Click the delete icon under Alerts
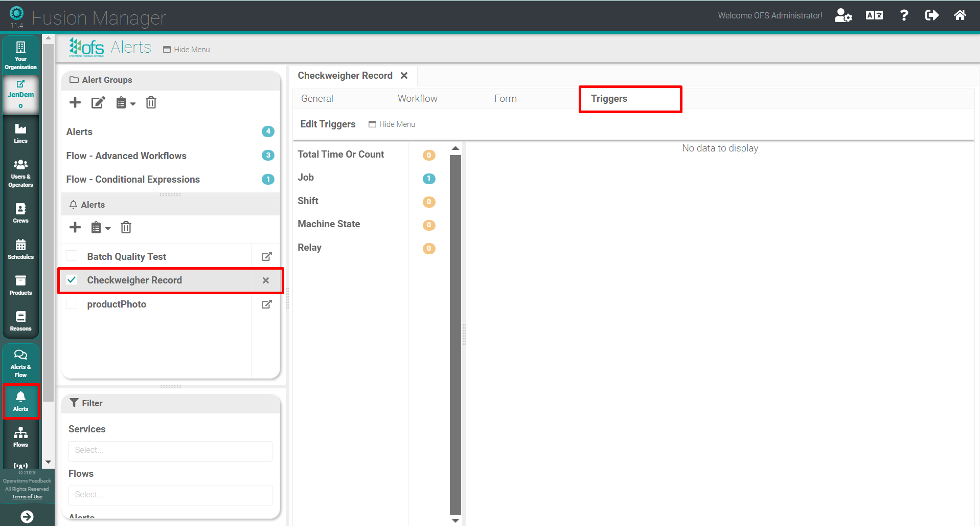 pos(126,227)
